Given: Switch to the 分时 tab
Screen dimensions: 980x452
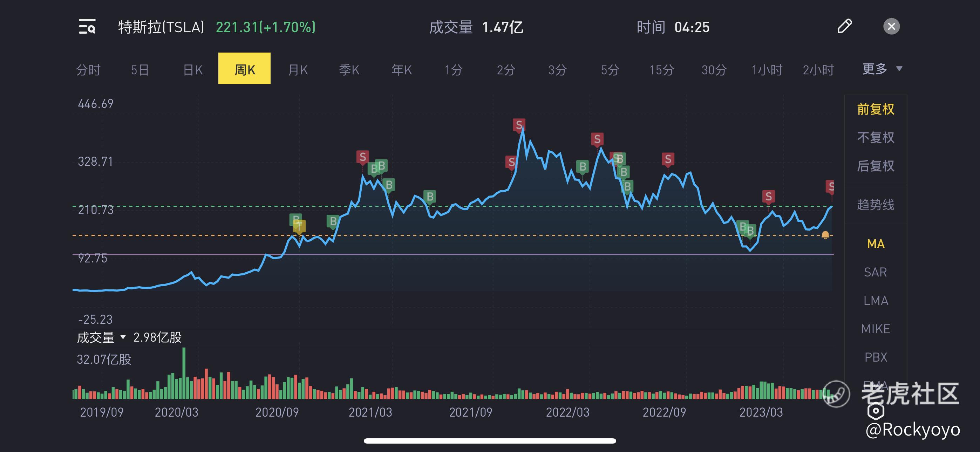Looking at the screenshot, I should point(88,70).
